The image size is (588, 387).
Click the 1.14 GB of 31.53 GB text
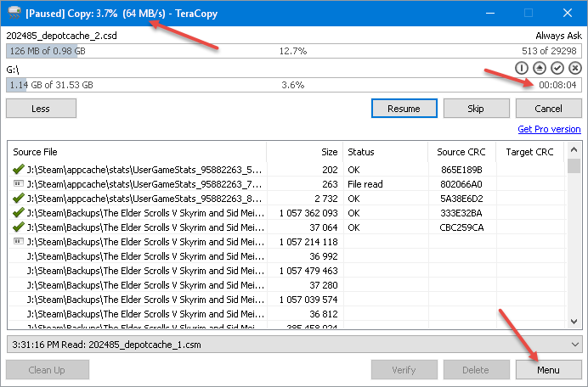coord(51,85)
